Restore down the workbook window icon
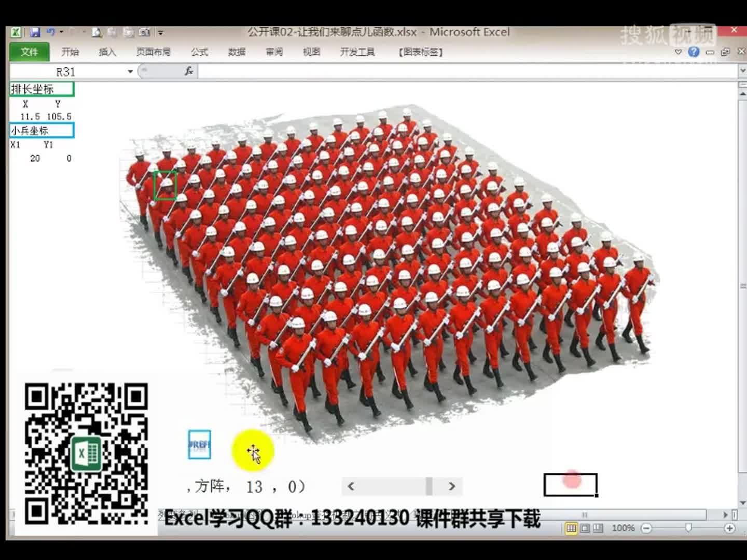Image resolution: width=747 pixels, height=560 pixels. (725, 51)
